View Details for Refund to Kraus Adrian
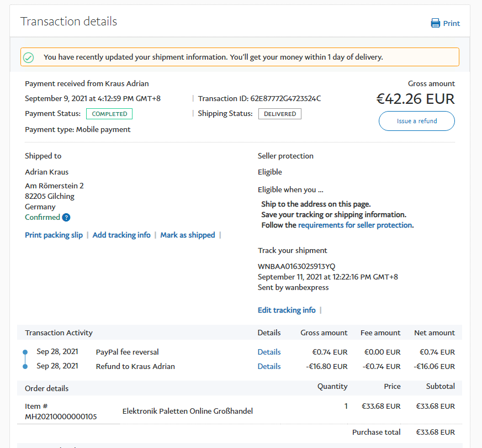The height and width of the screenshot is (448, 482). (269, 366)
